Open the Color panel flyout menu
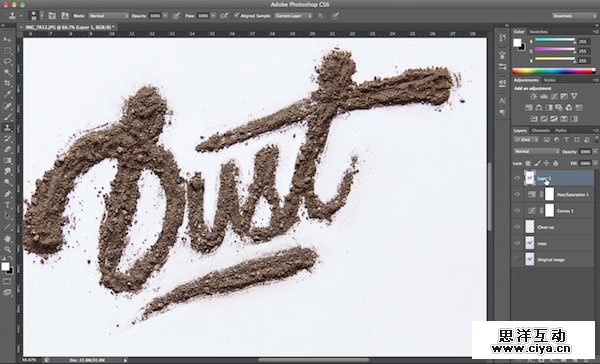This screenshot has height=364, width=600. pyautogui.click(x=595, y=32)
